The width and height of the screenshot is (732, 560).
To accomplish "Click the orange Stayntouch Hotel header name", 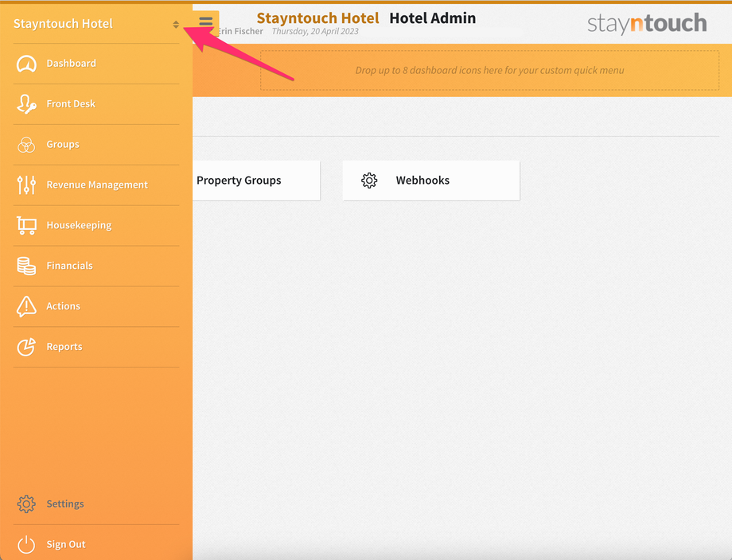I will (318, 18).
